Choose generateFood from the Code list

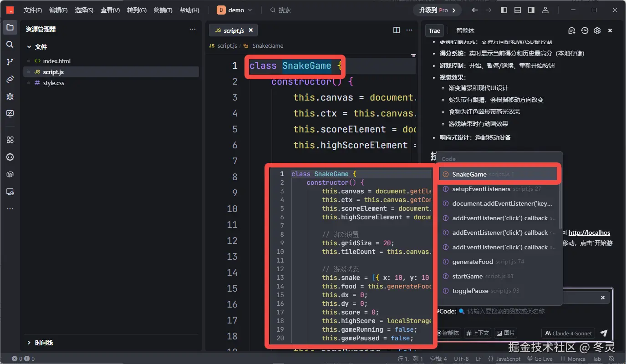[499, 262]
